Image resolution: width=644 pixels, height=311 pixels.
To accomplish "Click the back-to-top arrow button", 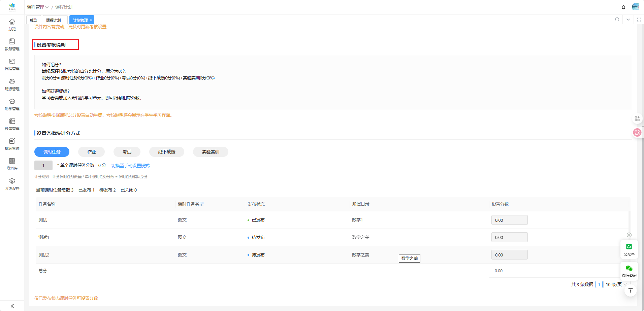I will tap(630, 290).
